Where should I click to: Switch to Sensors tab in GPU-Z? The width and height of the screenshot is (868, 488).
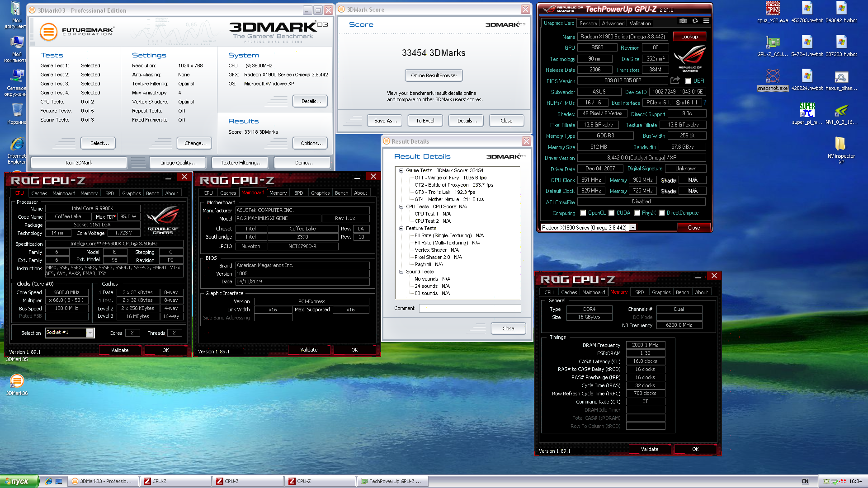[x=588, y=23]
